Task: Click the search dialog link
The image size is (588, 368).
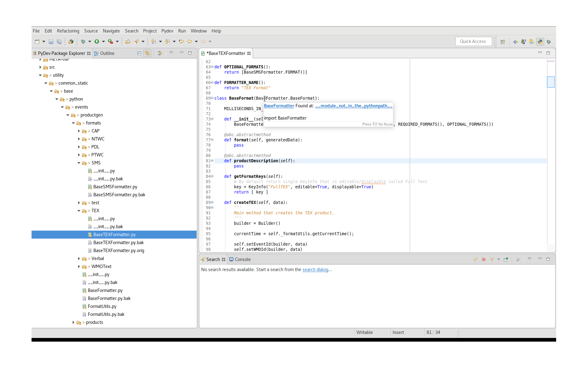Action: tap(315, 270)
